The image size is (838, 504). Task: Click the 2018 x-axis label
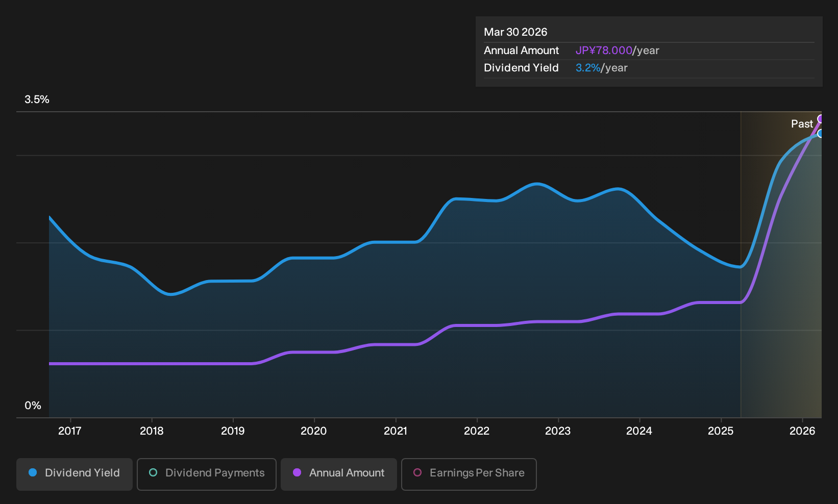pos(152,431)
